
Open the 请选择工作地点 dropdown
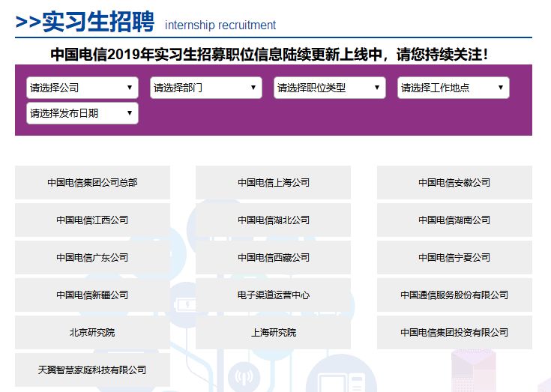[x=454, y=88]
